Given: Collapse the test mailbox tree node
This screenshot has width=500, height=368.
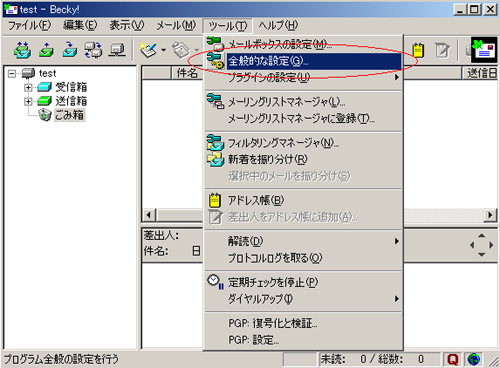Looking at the screenshot, I should pyautogui.click(x=12, y=73).
